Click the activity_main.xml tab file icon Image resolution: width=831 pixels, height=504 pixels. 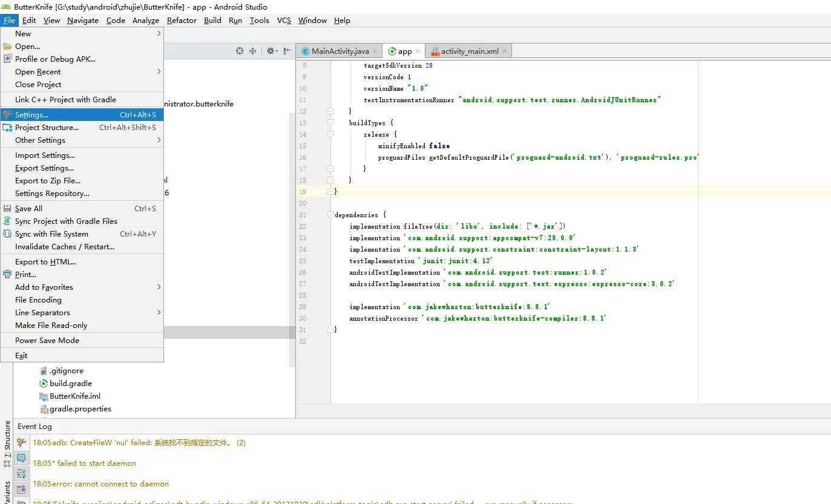[435, 51]
